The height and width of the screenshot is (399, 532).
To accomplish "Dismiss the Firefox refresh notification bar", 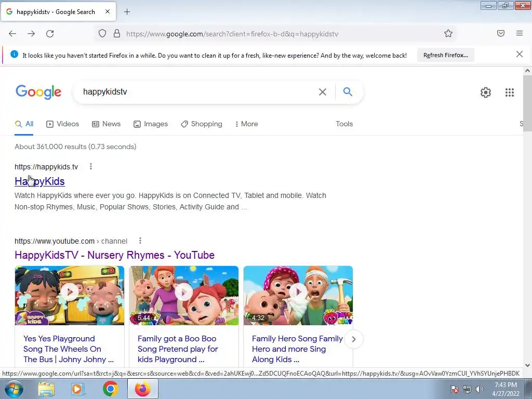I will 520,54.
